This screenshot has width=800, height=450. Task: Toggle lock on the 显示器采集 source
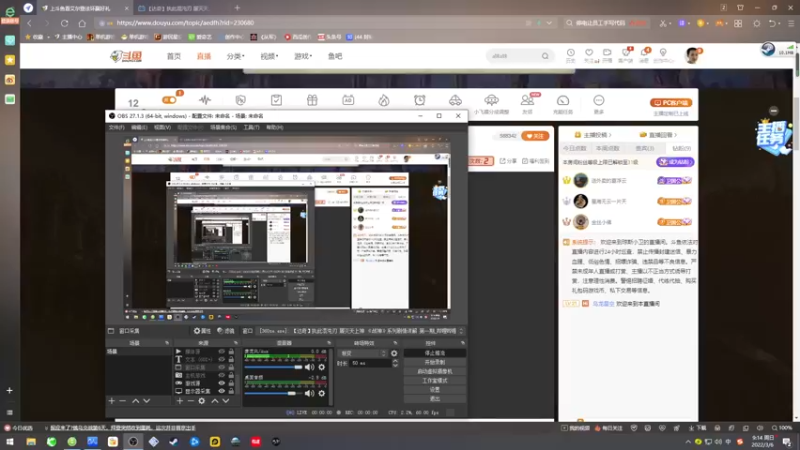click(231, 391)
